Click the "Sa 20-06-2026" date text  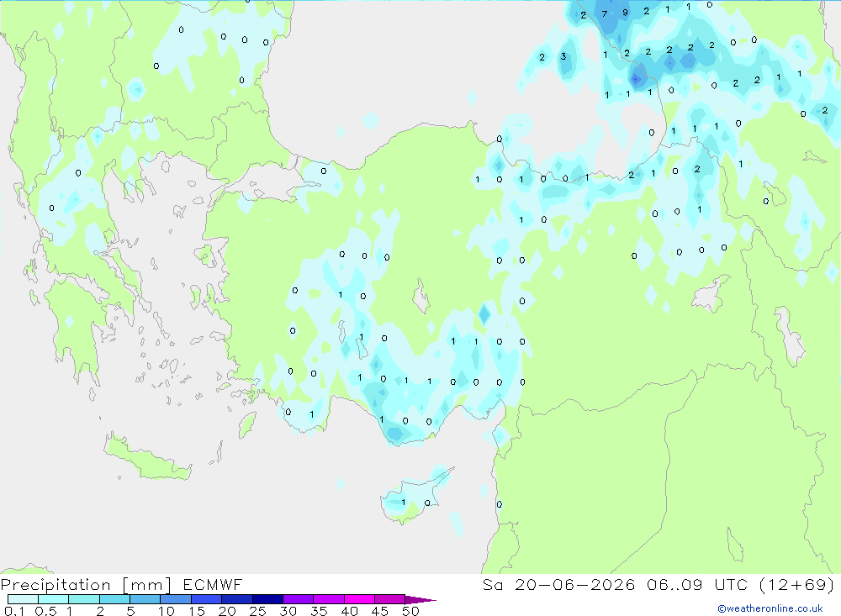click(559, 584)
